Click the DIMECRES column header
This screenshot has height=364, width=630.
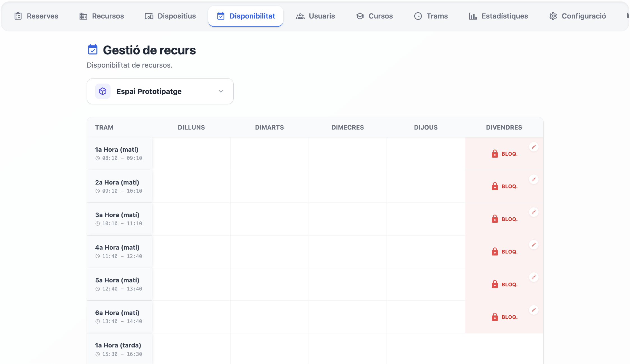pyautogui.click(x=348, y=127)
